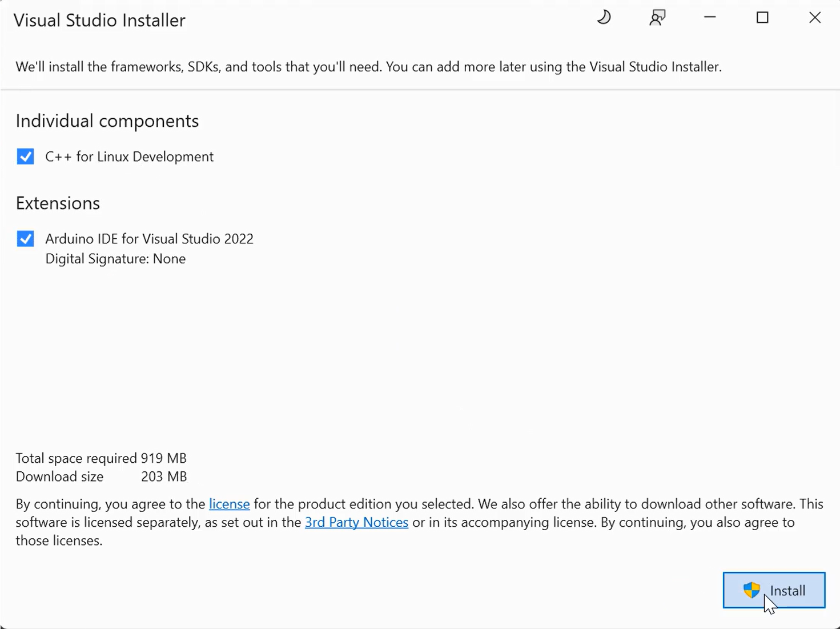The height and width of the screenshot is (629, 840).
Task: Maximize the Visual Studio Installer window
Action: point(762,18)
